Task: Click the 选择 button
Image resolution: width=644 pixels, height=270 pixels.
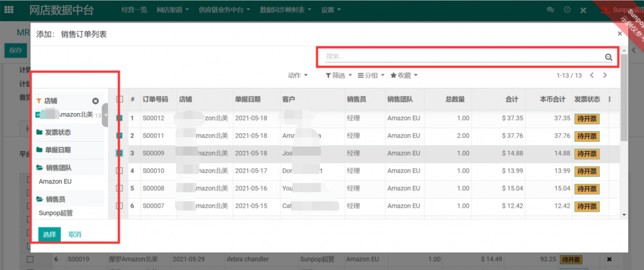Action: point(49,234)
